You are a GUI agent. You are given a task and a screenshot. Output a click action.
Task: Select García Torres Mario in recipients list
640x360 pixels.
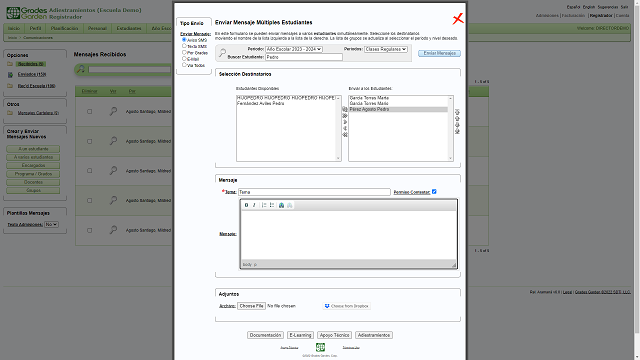(369, 104)
